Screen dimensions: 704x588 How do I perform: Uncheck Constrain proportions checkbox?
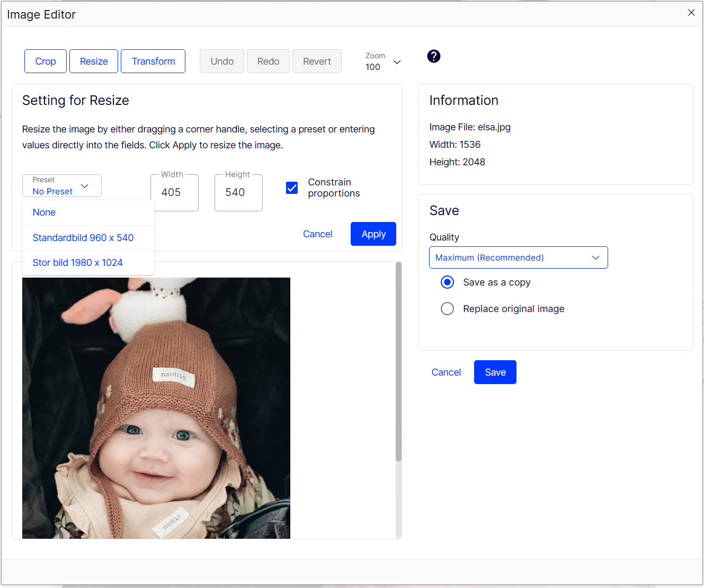pos(292,188)
